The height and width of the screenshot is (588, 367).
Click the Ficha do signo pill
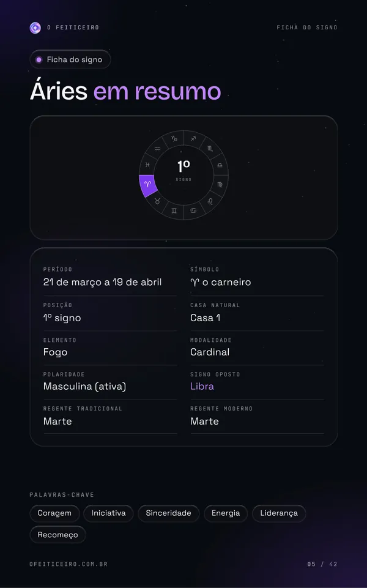70,59
